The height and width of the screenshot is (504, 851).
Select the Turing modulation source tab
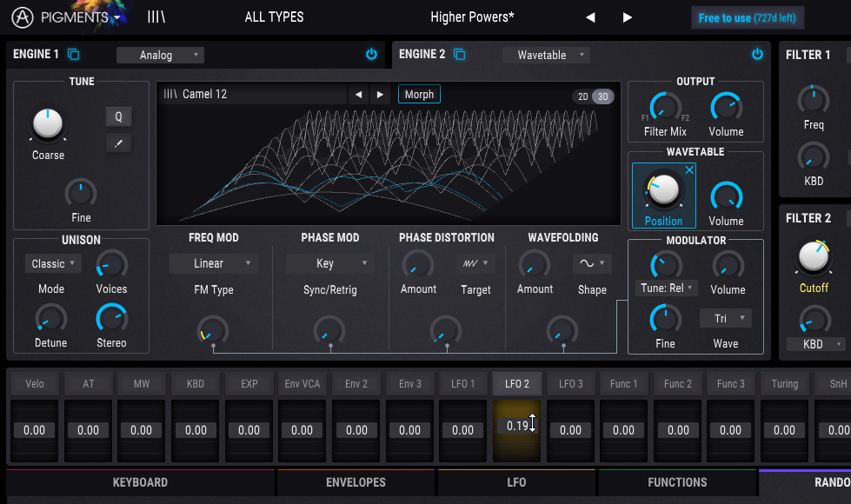coord(785,383)
